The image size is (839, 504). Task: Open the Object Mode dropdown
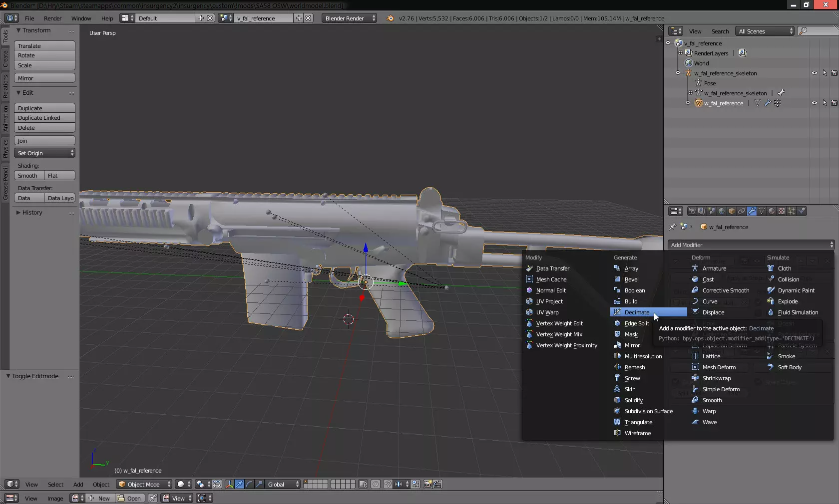pyautogui.click(x=144, y=484)
